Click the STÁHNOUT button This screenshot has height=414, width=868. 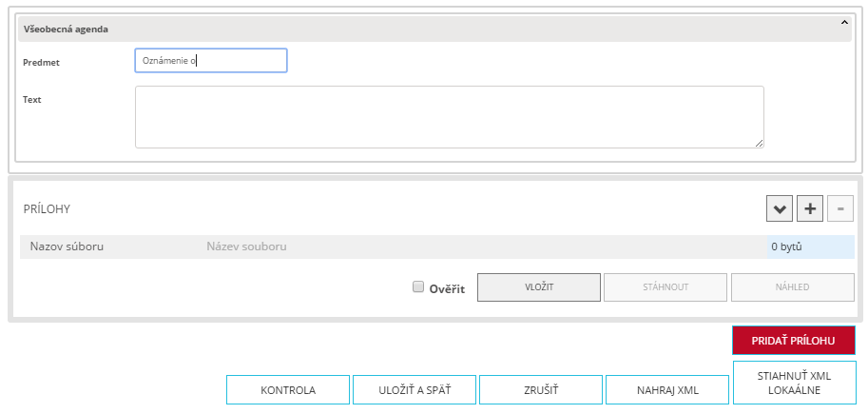point(665,287)
